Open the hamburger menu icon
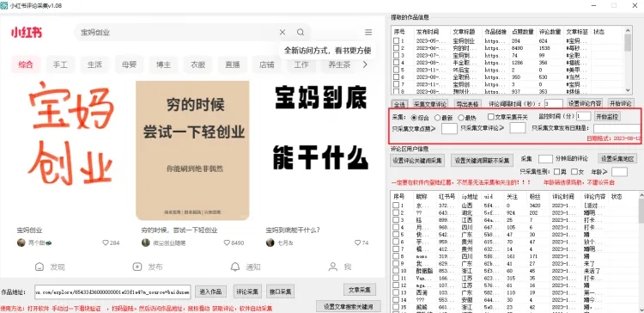Viewport: 644px width, 313px height. pyautogui.click(x=368, y=33)
